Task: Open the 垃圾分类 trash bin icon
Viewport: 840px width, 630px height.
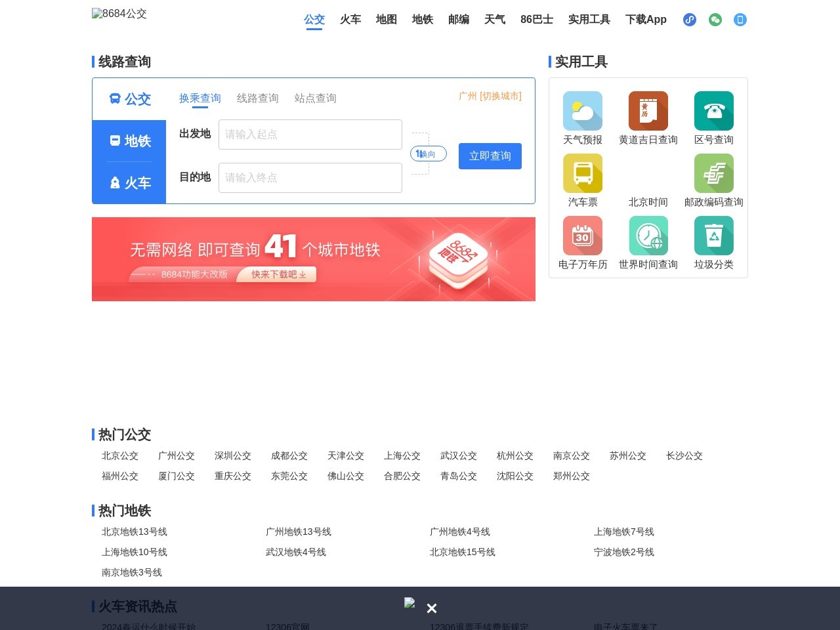Action: tap(714, 236)
